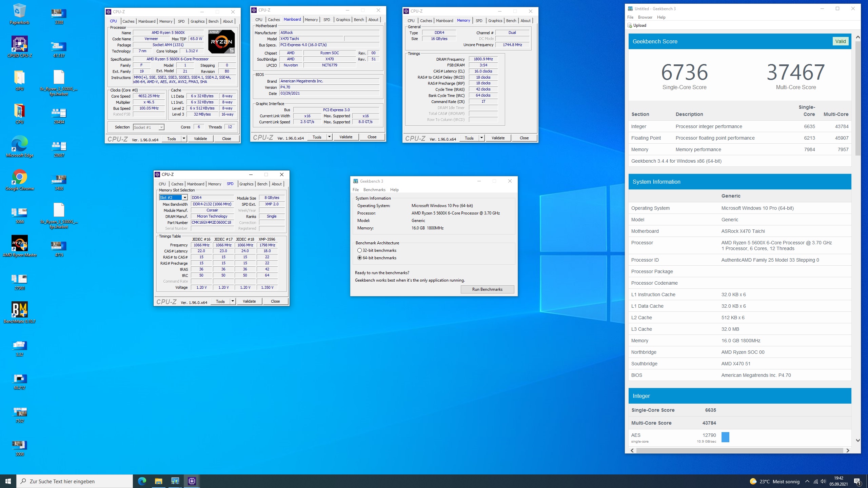Launch BenchMate 0.10.7 desktop icon
868x488 pixels.
19,312
